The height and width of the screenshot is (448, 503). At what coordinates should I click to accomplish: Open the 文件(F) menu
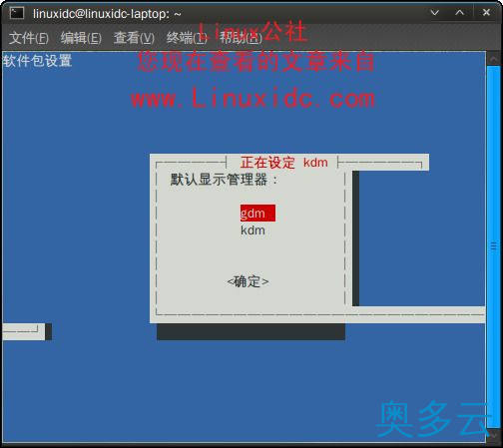click(29, 38)
